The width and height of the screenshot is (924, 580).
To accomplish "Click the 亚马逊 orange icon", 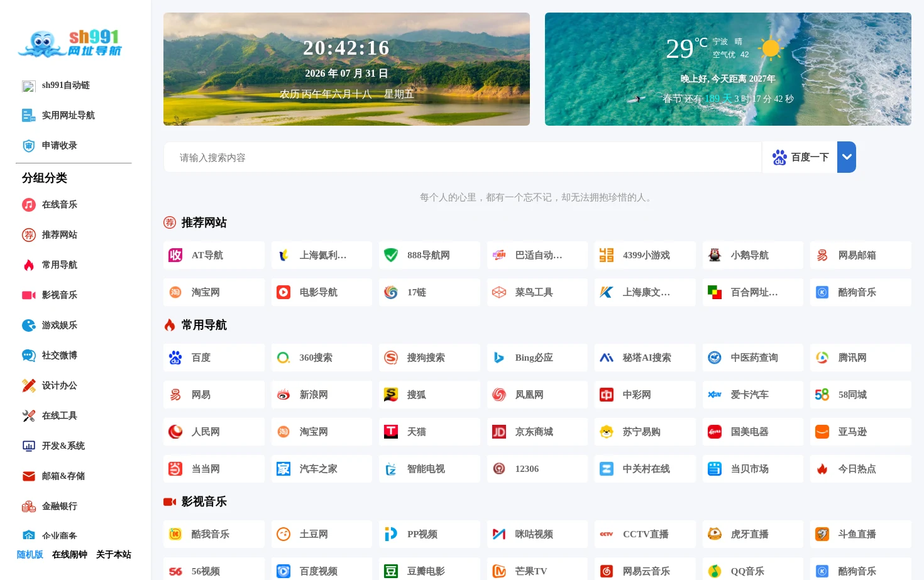I will 822,432.
